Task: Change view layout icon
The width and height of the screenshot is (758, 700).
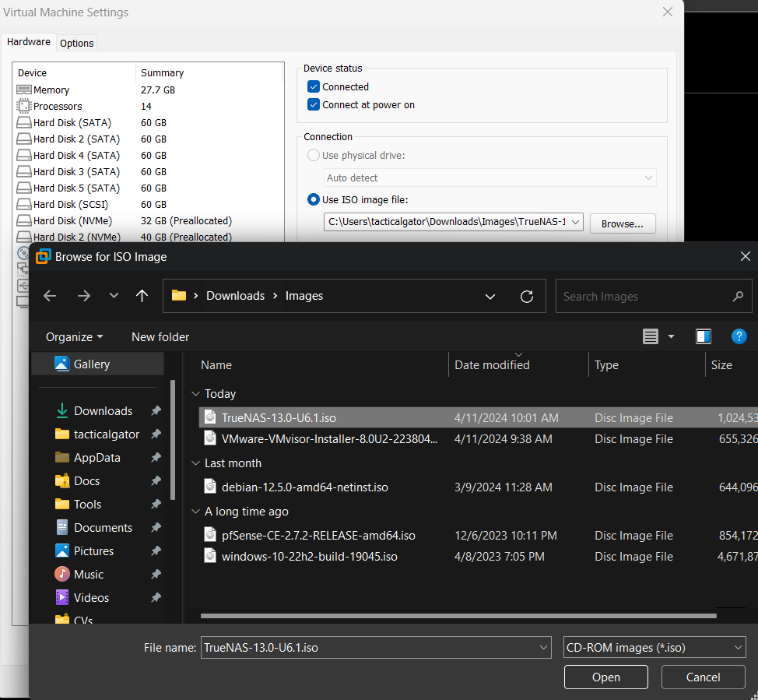Action: [x=650, y=336]
